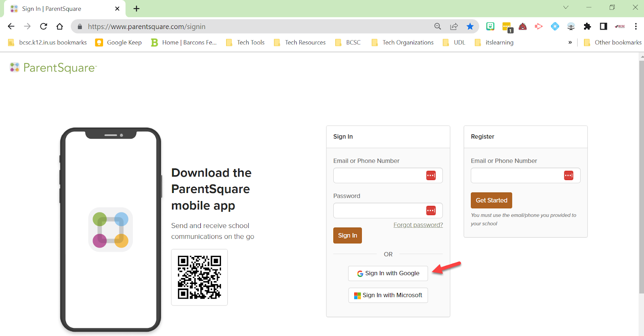Open the zoom magnifier in address bar
This screenshot has height=336, width=644.
(438, 27)
